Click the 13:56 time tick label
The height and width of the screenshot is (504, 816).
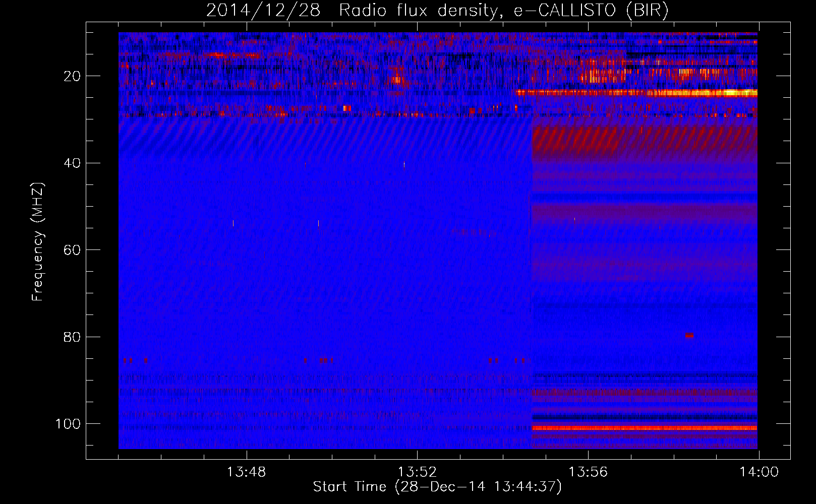coord(588,472)
